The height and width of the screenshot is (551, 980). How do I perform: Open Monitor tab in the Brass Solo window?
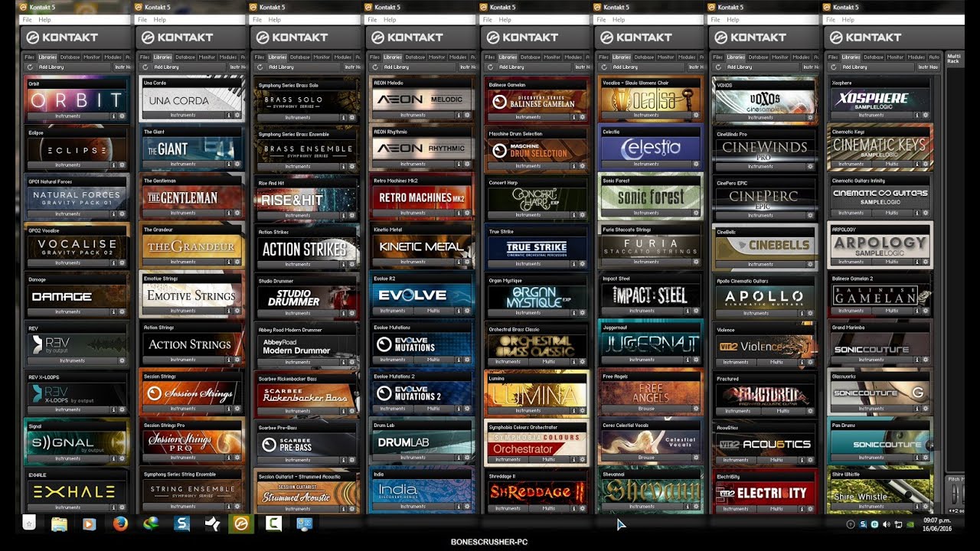point(322,57)
